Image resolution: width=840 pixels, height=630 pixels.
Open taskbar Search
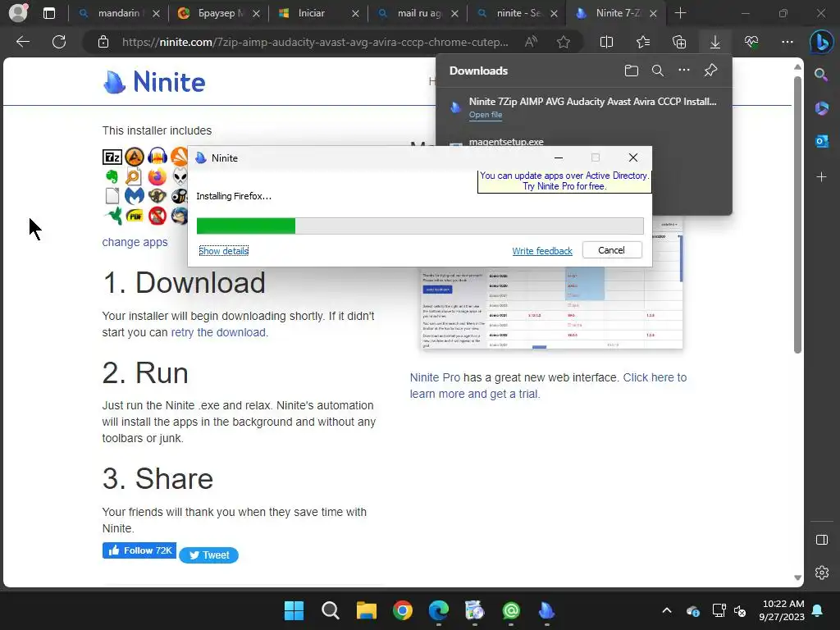click(331, 610)
